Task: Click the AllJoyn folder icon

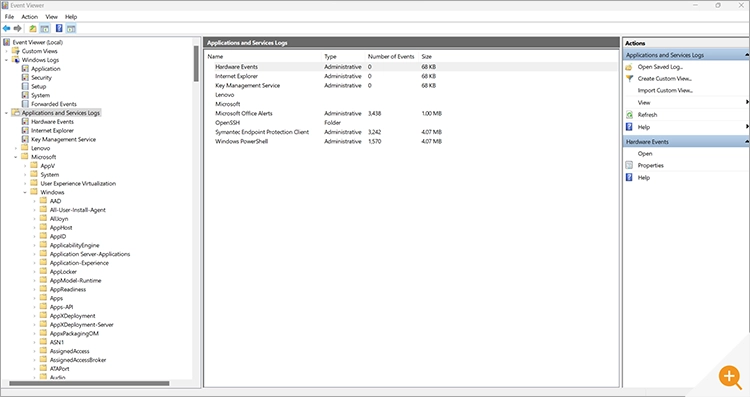Action: 44,219
